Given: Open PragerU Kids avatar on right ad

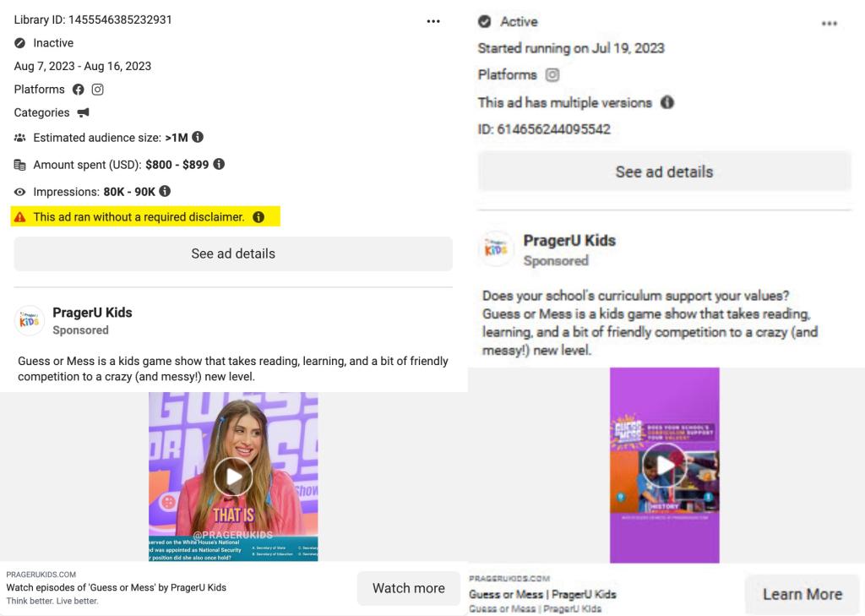Looking at the screenshot, I should point(496,249).
